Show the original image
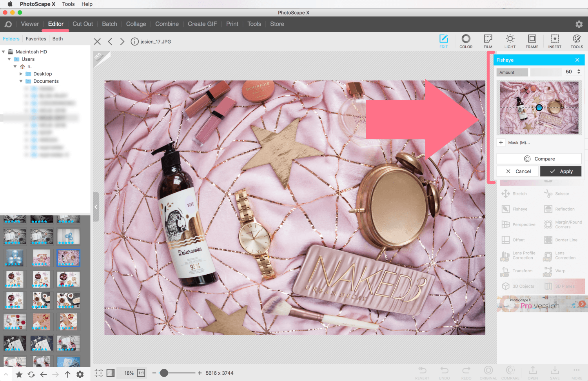Viewport: 588px width, 381px height. tap(488, 373)
